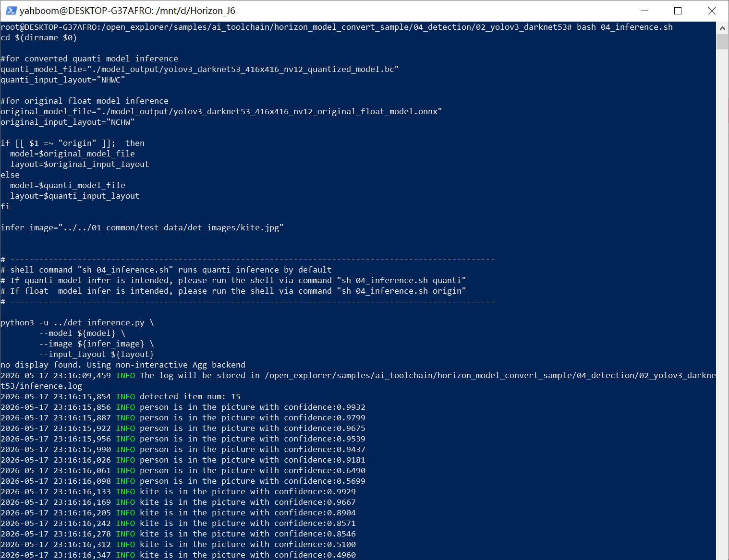Click the 'cd $(dirname $0)' line
Screen dimensions: 729x560
(39, 37)
